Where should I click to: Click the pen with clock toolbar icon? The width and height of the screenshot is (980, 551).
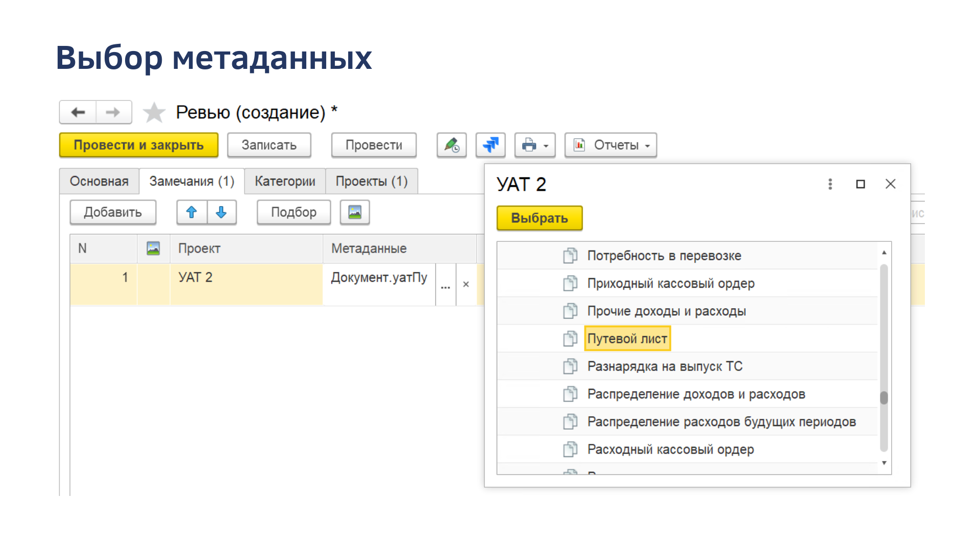(452, 145)
